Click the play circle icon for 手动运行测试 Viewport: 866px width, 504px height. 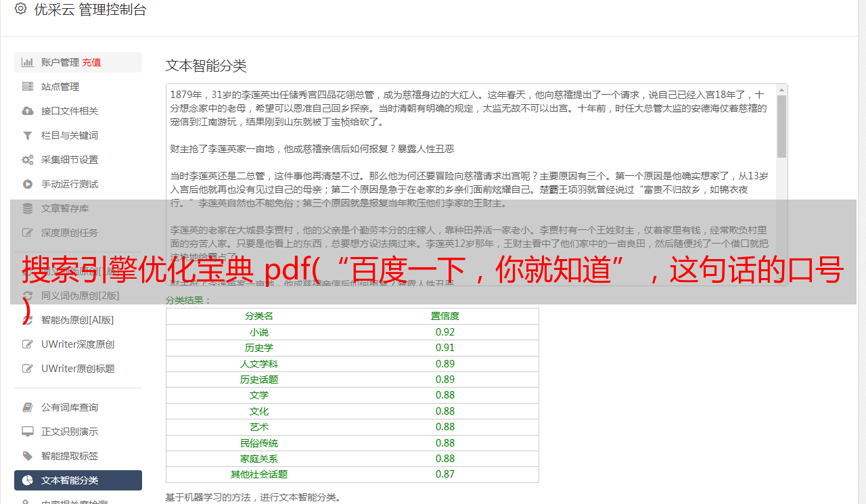pos(28,184)
